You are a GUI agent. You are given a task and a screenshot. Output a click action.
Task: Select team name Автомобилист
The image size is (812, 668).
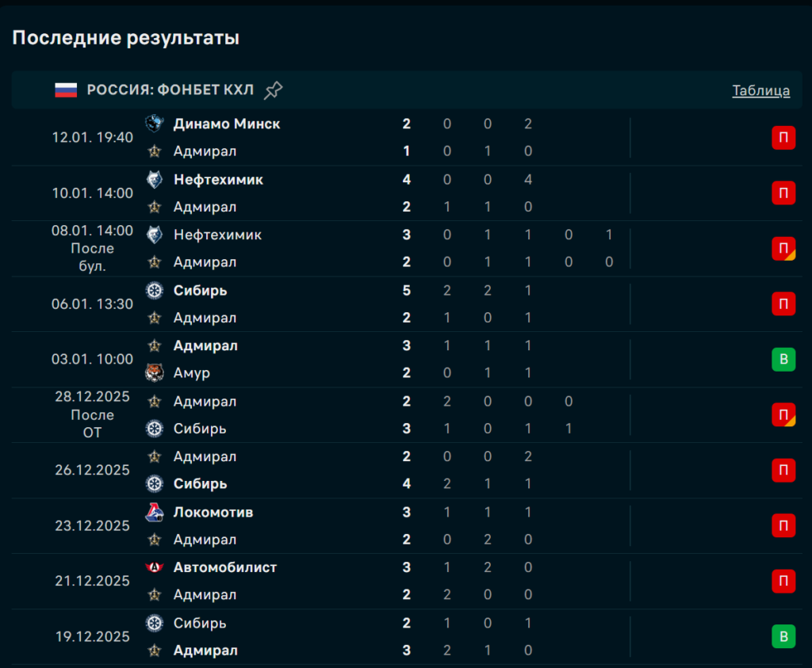[x=225, y=567]
